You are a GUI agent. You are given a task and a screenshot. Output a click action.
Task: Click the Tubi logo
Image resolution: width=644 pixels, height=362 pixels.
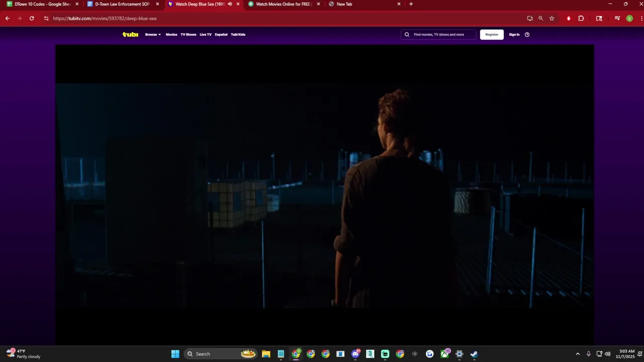[x=130, y=35]
